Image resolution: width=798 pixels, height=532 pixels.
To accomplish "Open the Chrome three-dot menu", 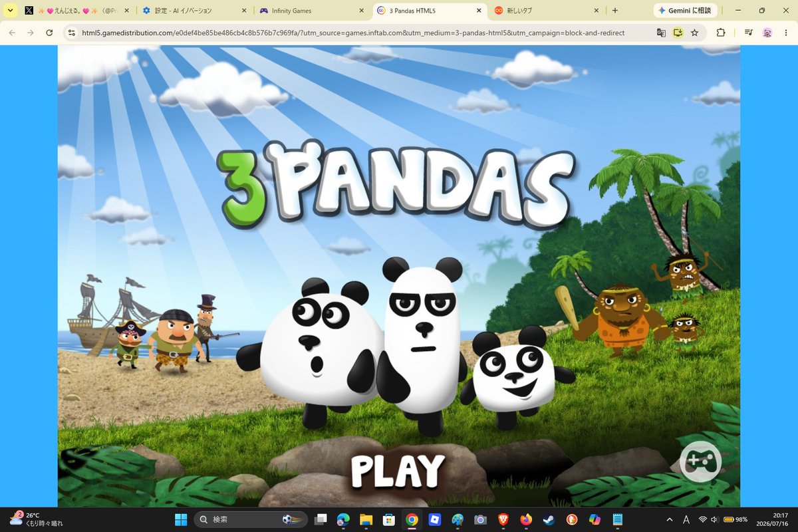I will (x=786, y=33).
